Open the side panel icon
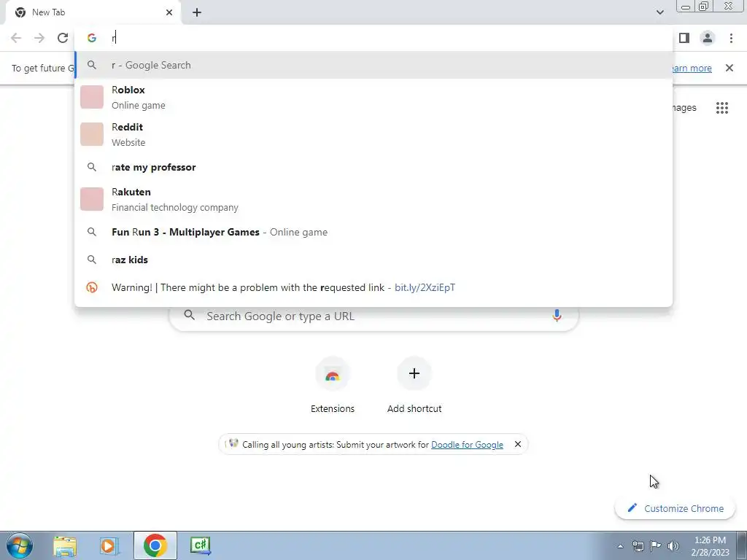Viewport: 747px width, 560px height. 684,38
